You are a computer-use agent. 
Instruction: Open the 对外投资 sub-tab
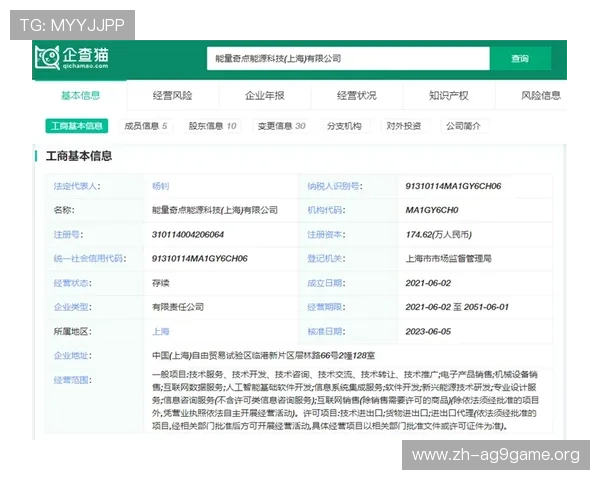(x=404, y=126)
